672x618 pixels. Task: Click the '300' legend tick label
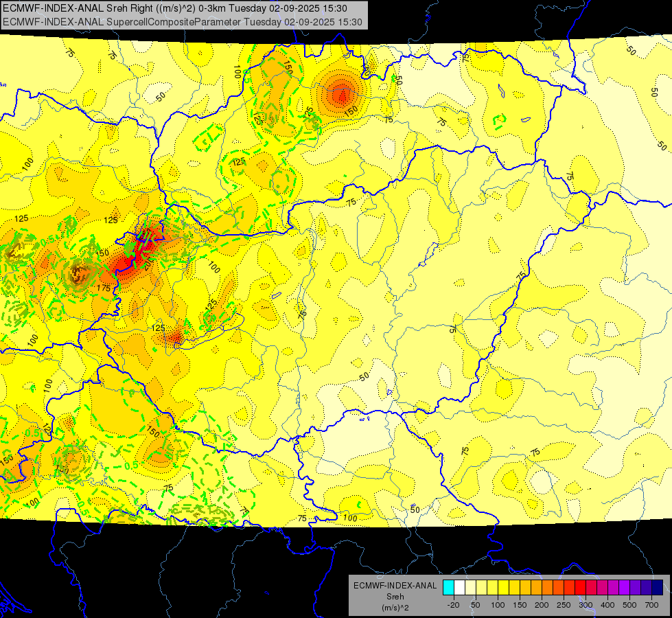click(586, 605)
